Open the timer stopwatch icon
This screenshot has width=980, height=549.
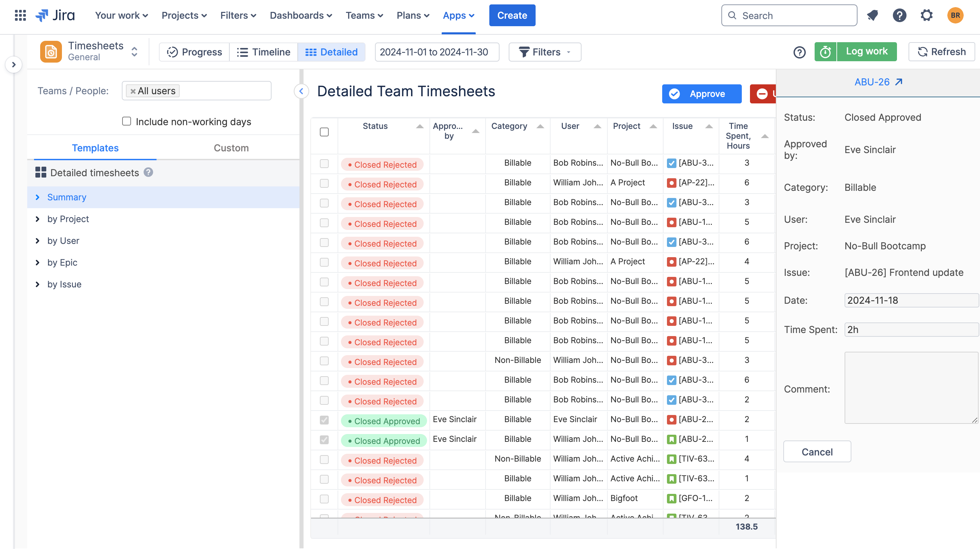pyautogui.click(x=825, y=51)
